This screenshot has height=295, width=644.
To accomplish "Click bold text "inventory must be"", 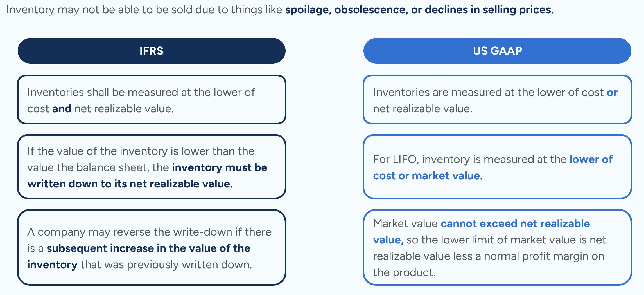I will coord(220,167).
